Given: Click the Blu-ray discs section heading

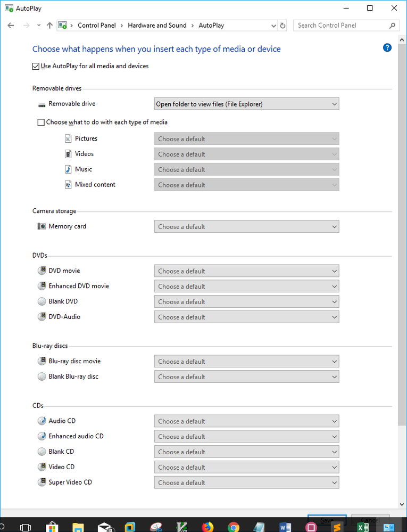Looking at the screenshot, I should [x=50, y=346].
